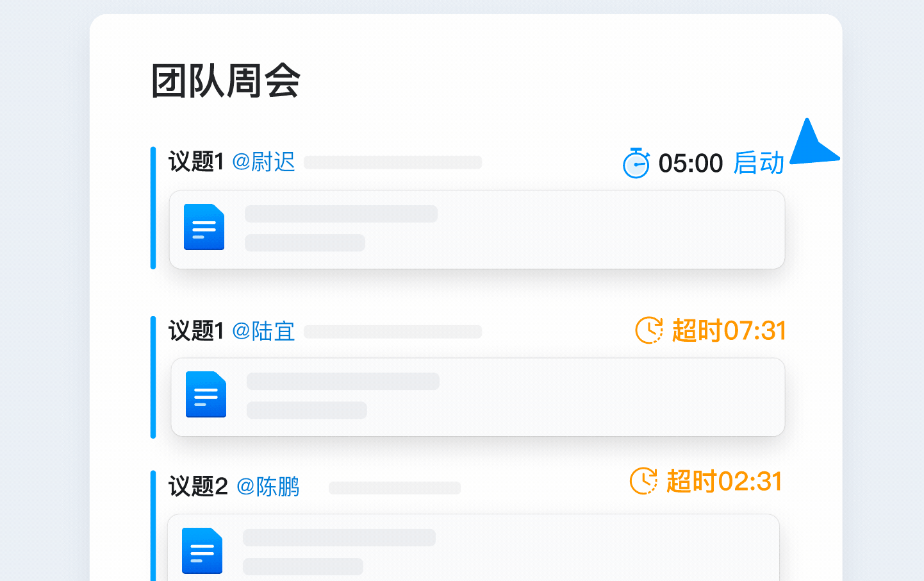Click the @陆宜 mention link
Viewport: 924px width, 581px height.
click(263, 331)
